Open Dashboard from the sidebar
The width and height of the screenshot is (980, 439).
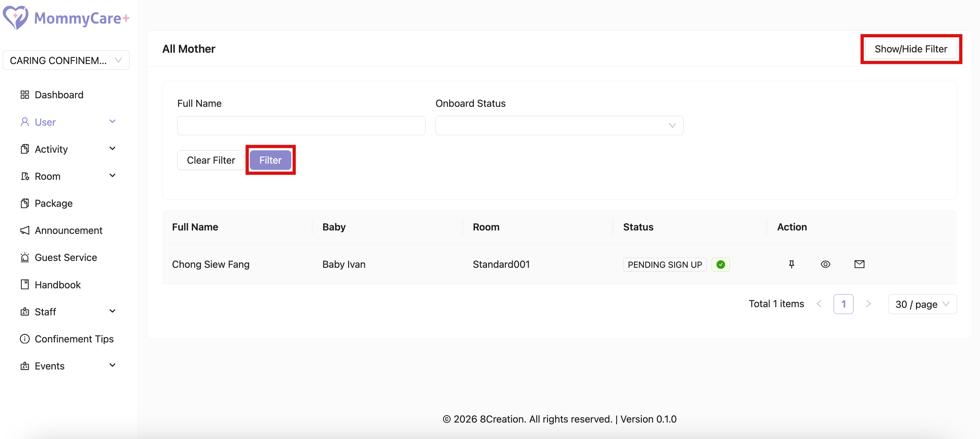[59, 95]
